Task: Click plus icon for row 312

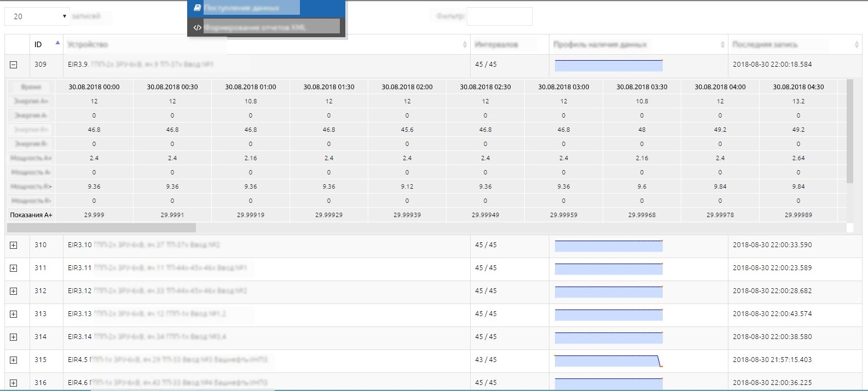Action: point(14,291)
